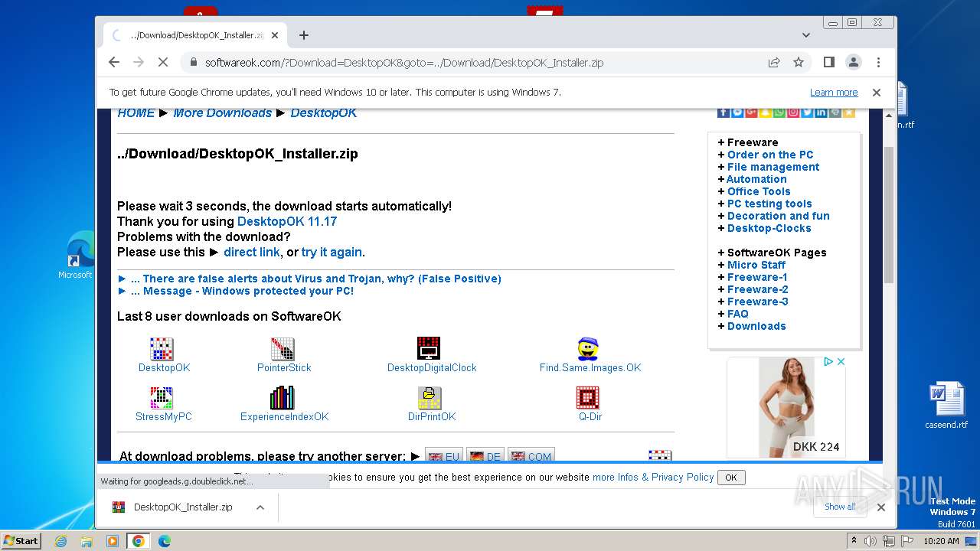Open Chrome side panel icon
The width and height of the screenshot is (980, 551).
[828, 62]
